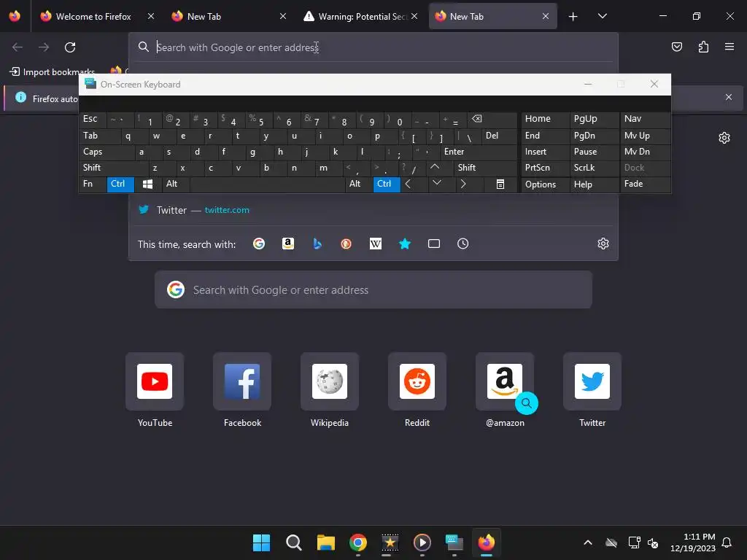The height and width of the screenshot is (560, 747).
Task: Search this time with DuckDuckGo icon
Action: (x=347, y=244)
